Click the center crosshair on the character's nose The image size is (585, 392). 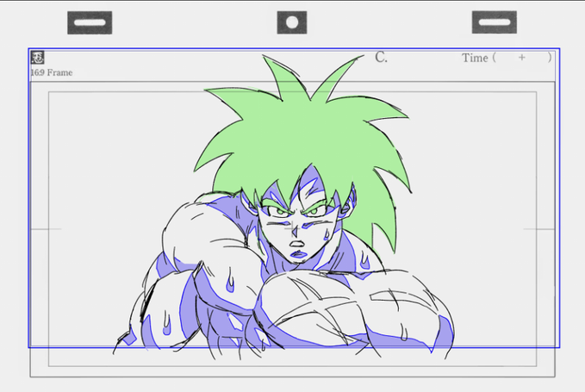point(292,227)
